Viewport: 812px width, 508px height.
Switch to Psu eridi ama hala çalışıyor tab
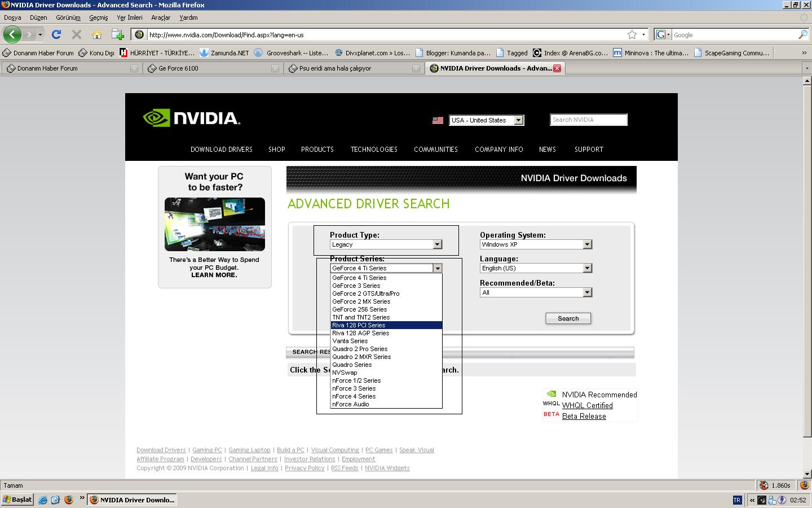tap(353, 68)
